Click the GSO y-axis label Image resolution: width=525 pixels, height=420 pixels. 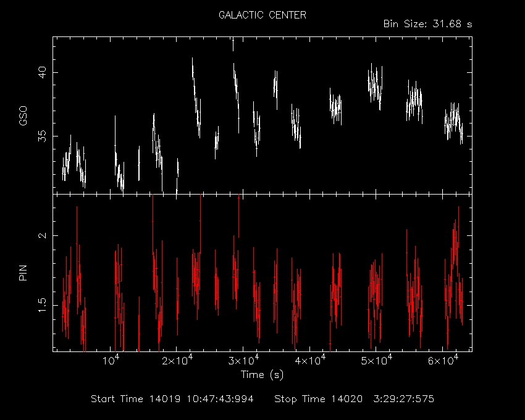[23, 116]
